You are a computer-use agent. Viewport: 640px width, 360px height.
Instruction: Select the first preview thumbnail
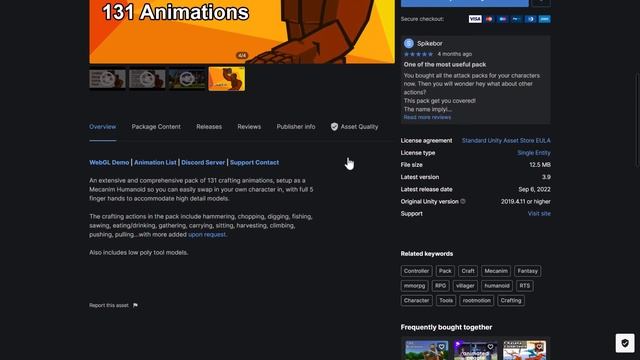click(107, 79)
